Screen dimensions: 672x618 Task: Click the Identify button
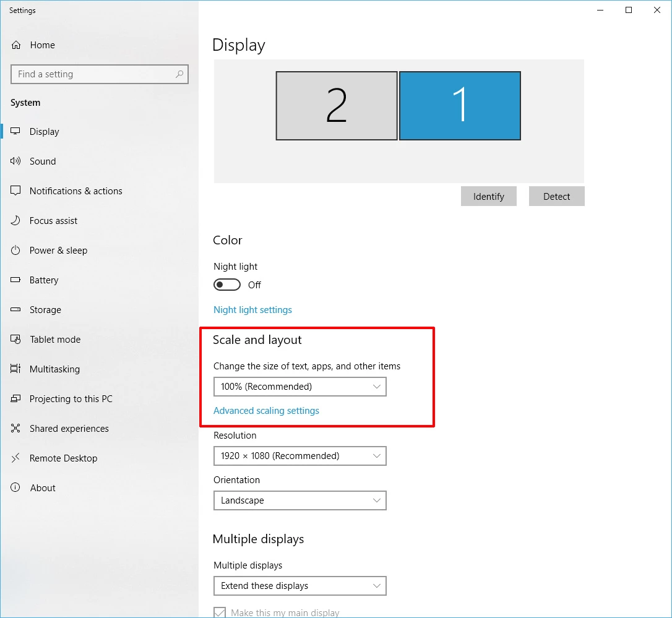coord(489,196)
